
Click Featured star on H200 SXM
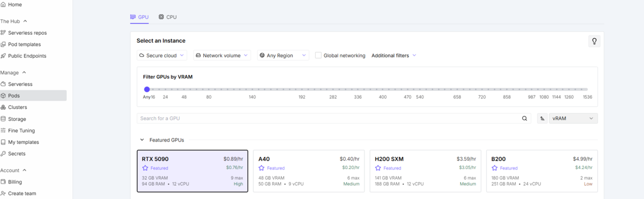click(x=378, y=168)
